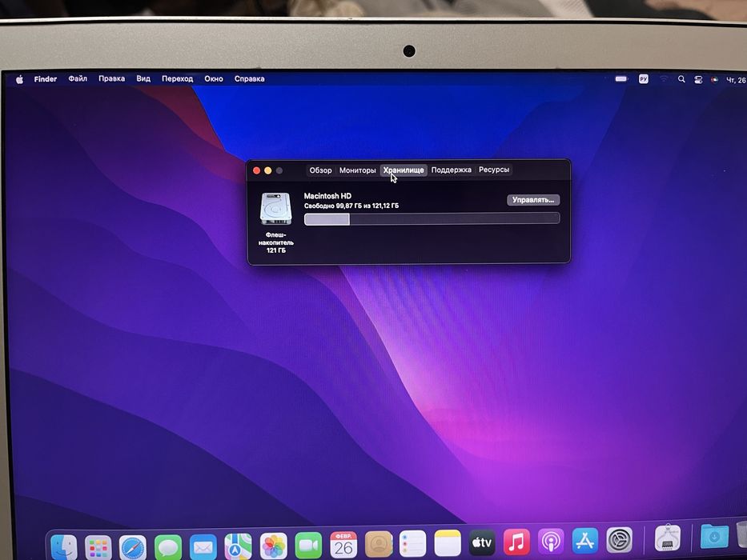The width and height of the screenshot is (747, 560).
Task: Open the Downloads folder in Dock
Action: (x=714, y=537)
